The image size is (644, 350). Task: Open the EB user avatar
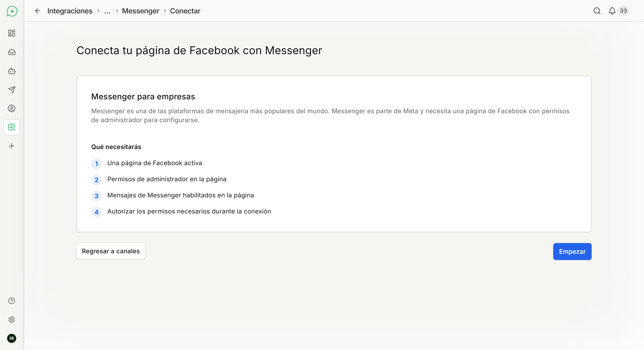click(12, 338)
